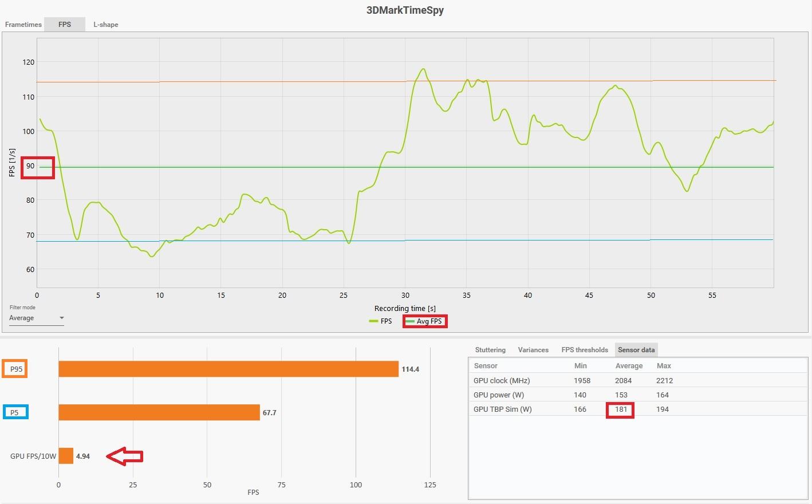Image resolution: width=812 pixels, height=504 pixels.
Task: Switch to the Frametimes tab
Action: (23, 25)
